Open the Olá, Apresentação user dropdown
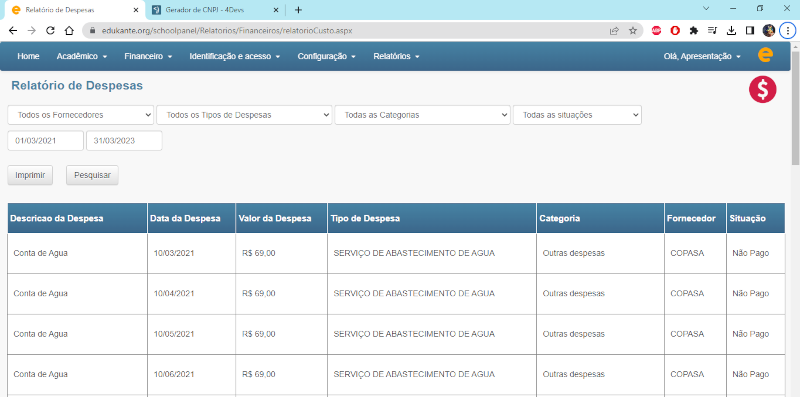 702,56
